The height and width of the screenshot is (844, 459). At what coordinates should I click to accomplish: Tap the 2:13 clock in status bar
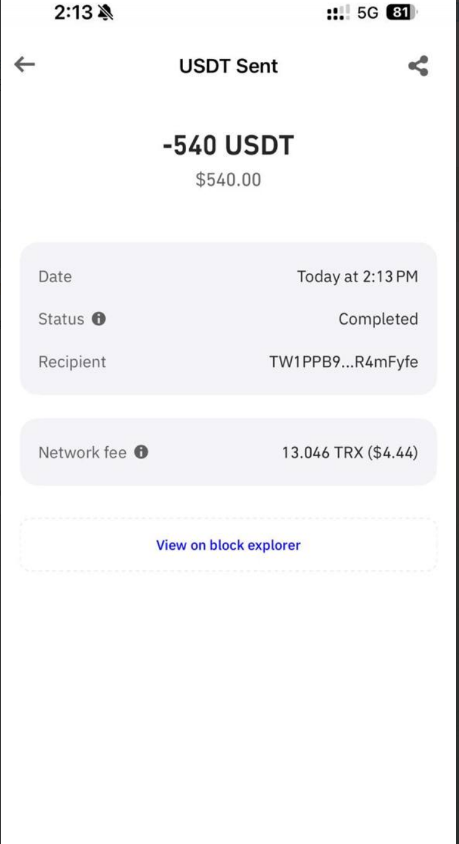pyautogui.click(x=74, y=13)
